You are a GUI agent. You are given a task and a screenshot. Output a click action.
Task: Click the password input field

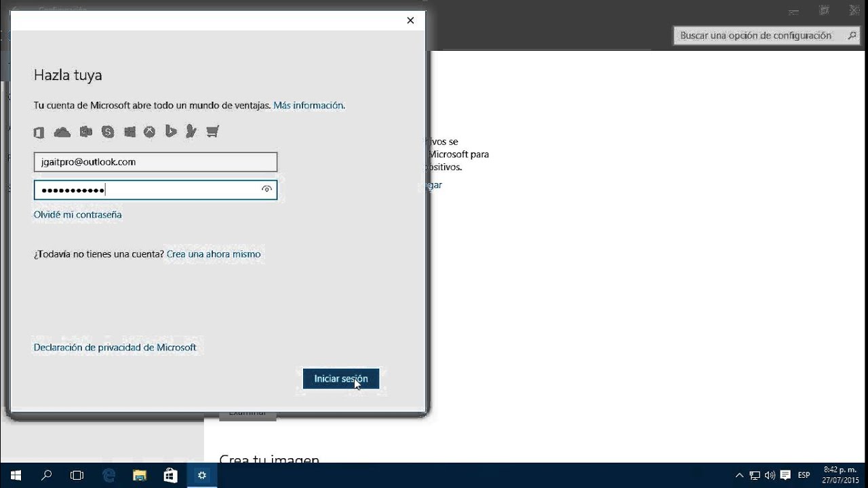pos(155,190)
